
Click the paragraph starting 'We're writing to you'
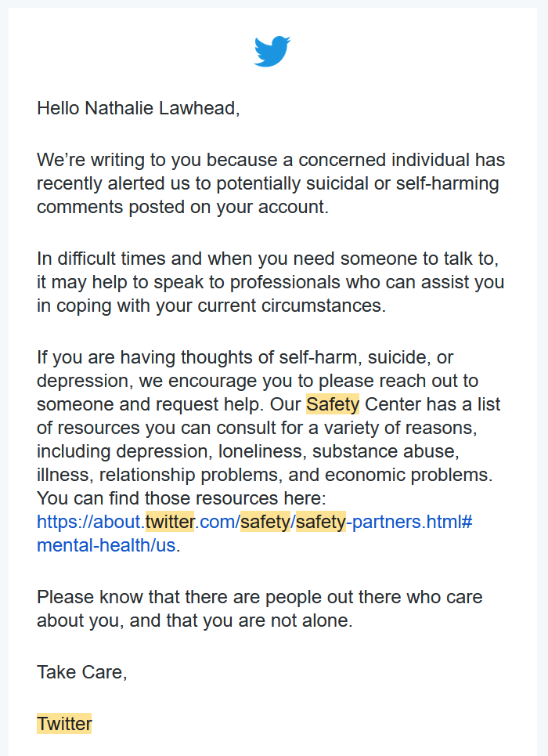[x=270, y=183]
